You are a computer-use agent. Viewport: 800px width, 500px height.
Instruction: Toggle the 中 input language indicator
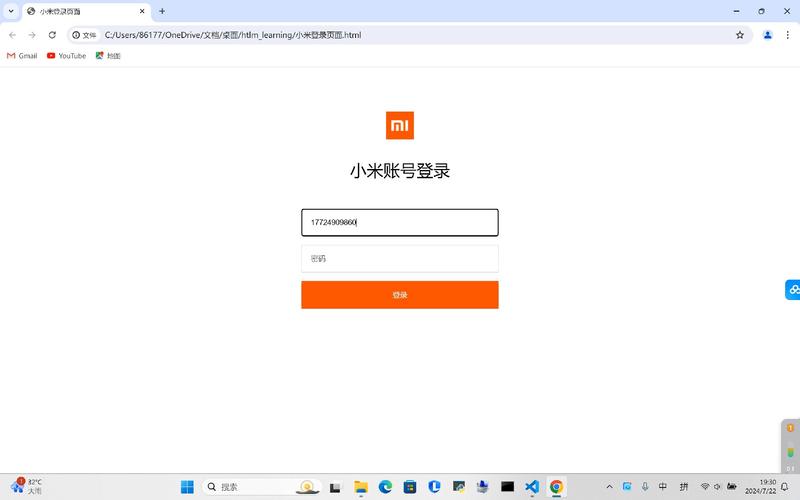(x=663, y=487)
